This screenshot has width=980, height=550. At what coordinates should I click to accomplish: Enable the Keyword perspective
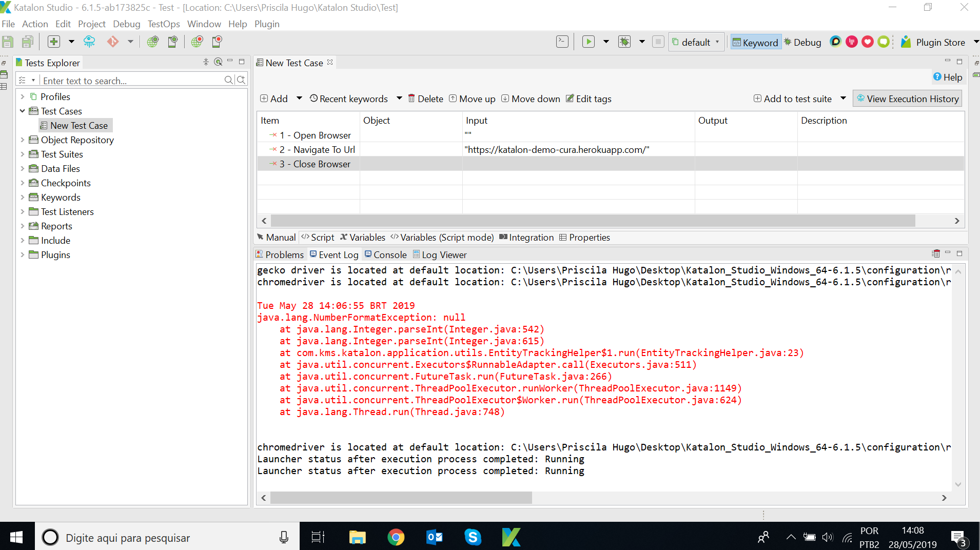tap(755, 42)
